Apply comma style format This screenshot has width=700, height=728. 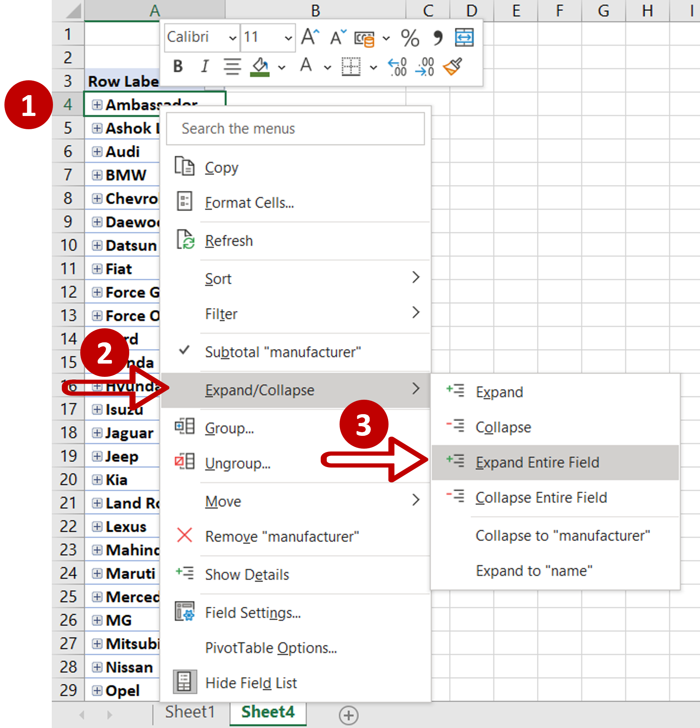coord(437,38)
